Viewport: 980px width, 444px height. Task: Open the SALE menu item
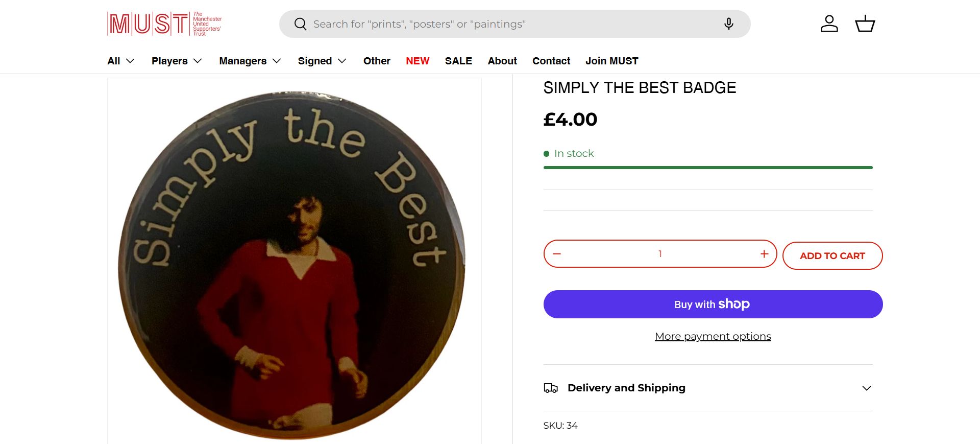click(x=458, y=61)
